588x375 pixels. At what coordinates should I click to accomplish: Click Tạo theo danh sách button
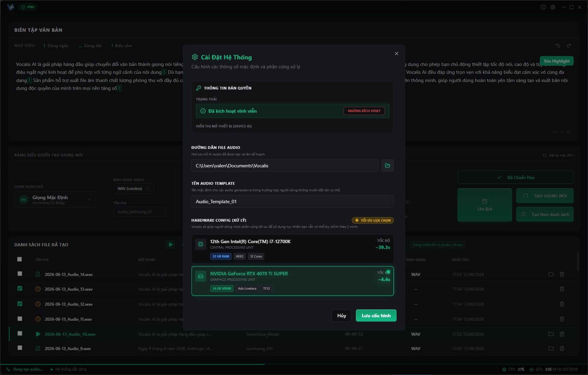coord(545,214)
